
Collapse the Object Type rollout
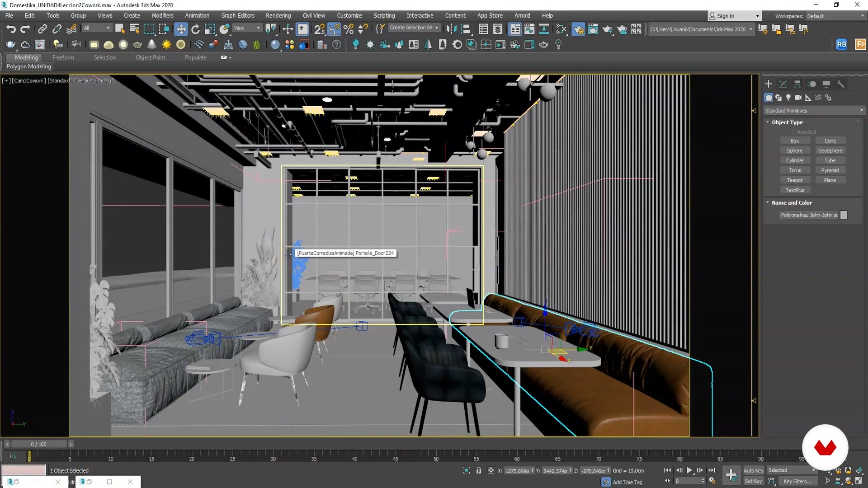coord(787,122)
